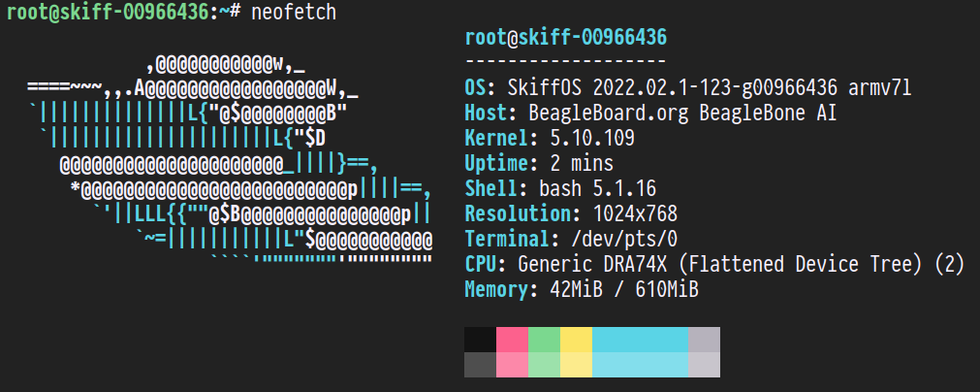
Task: Select 'bash 5.1.16' shell value
Action: tap(598, 189)
